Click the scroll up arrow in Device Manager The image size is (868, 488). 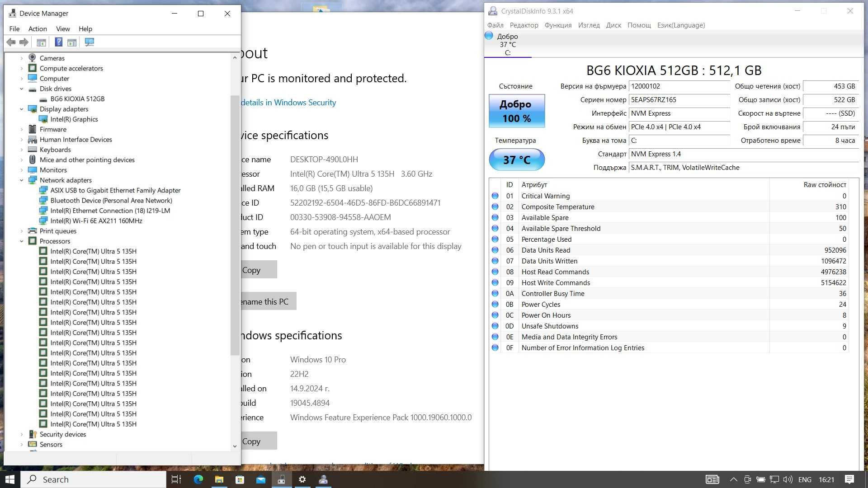235,57
